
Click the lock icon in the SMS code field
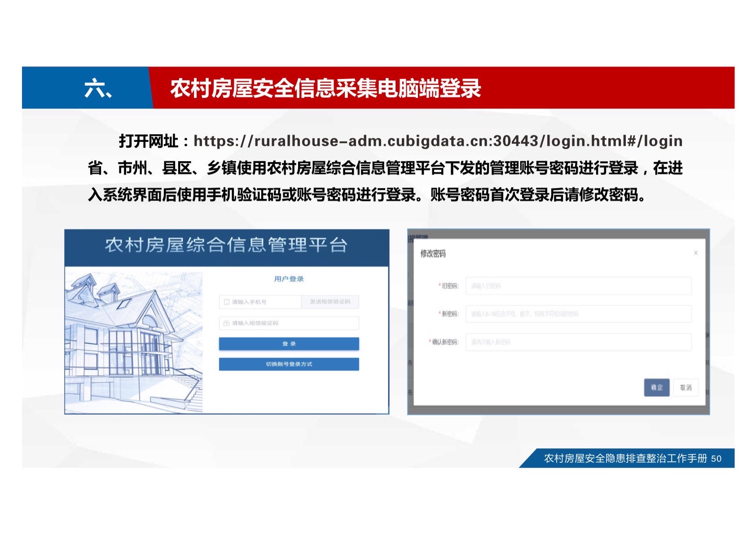click(x=226, y=323)
